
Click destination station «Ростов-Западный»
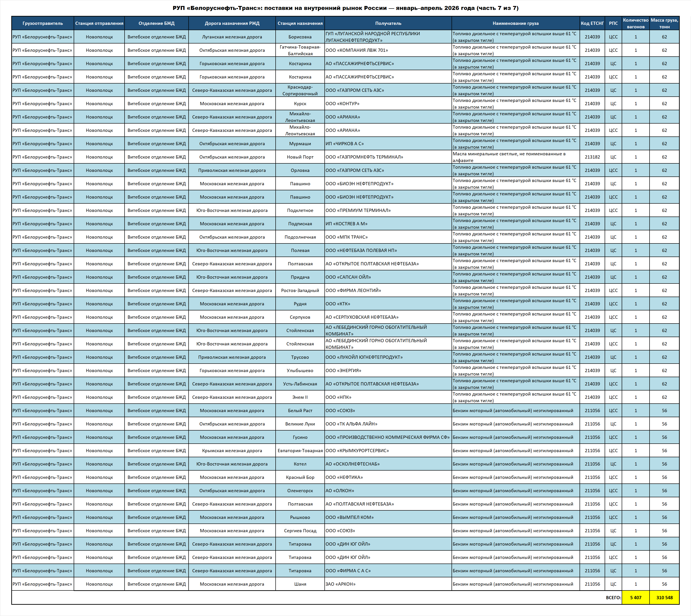300,290
